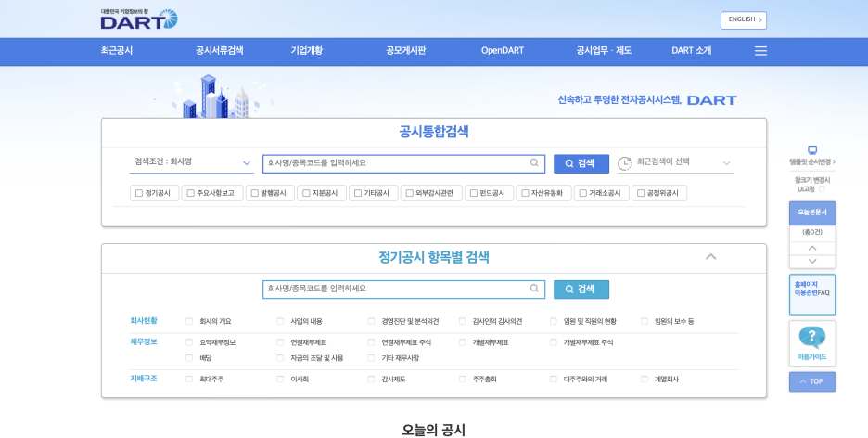This screenshot has width=868, height=438.
Task: Open the 공시업무 · 제도 menu
Action: coord(604,50)
